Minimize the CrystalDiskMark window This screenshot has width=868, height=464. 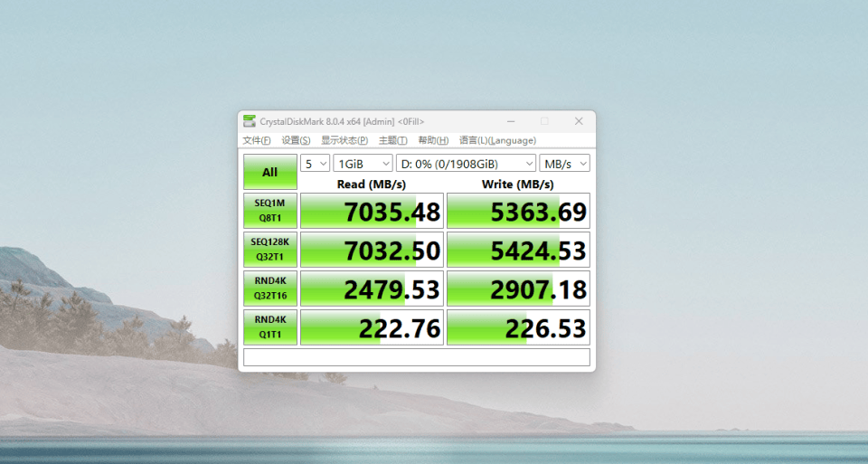coord(511,121)
